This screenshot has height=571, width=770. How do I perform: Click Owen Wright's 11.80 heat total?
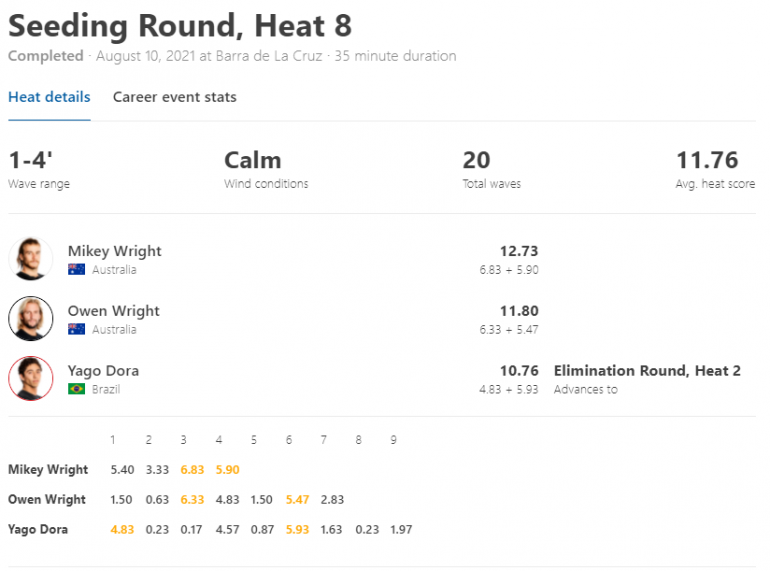coord(519,311)
